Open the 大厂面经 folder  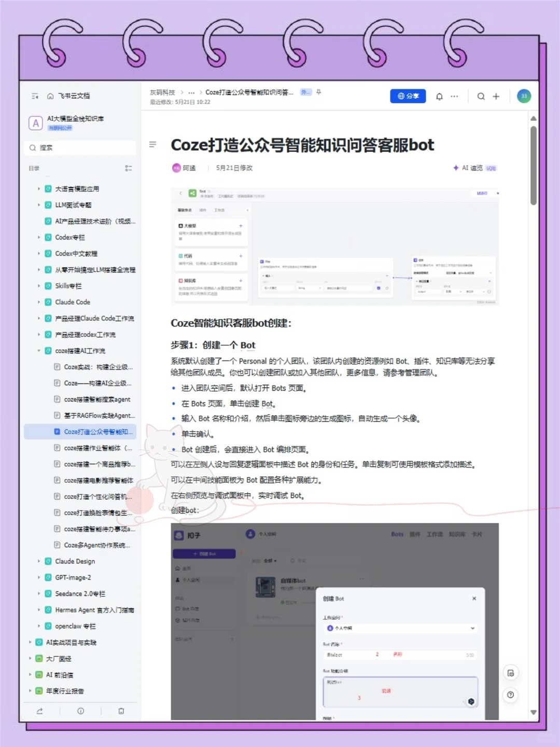(x=59, y=659)
